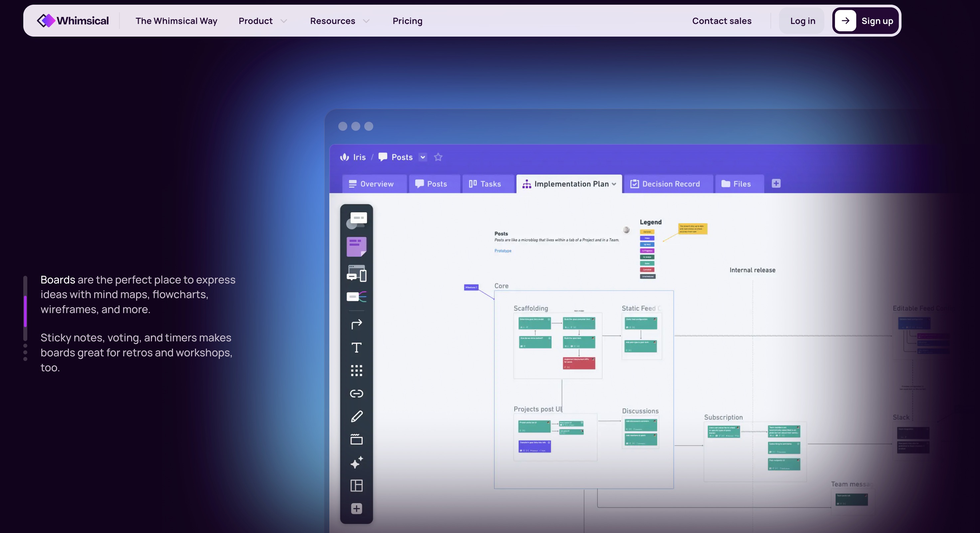
Task: Click the Sign up button
Action: 866,21
